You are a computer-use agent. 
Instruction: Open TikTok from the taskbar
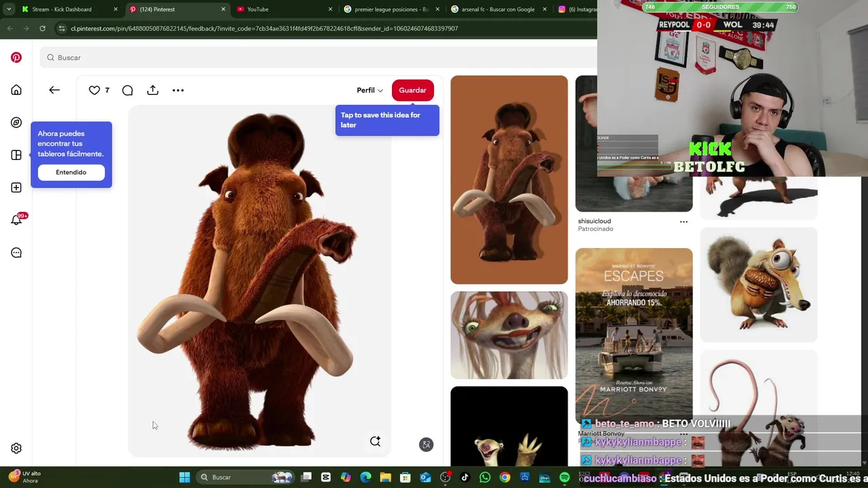465,477
